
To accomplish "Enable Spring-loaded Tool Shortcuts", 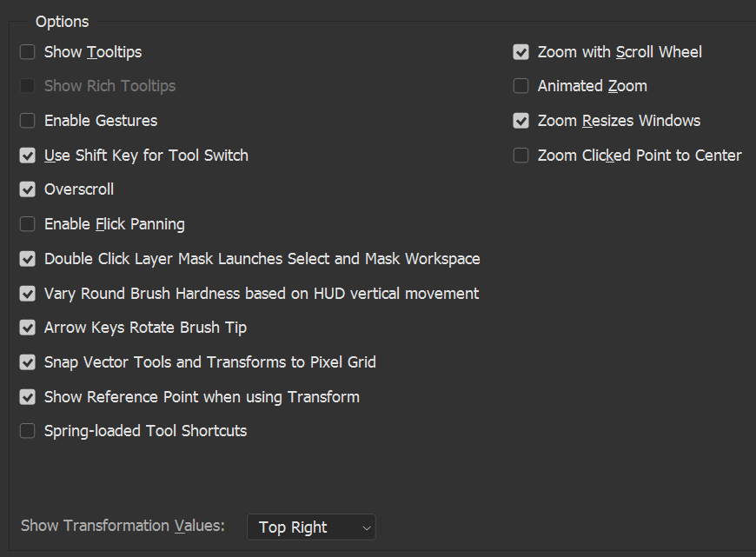I will 27,430.
